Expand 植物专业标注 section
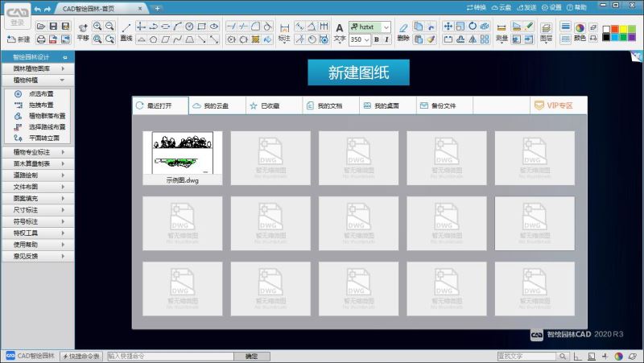This screenshot has width=644, height=363. [38, 152]
